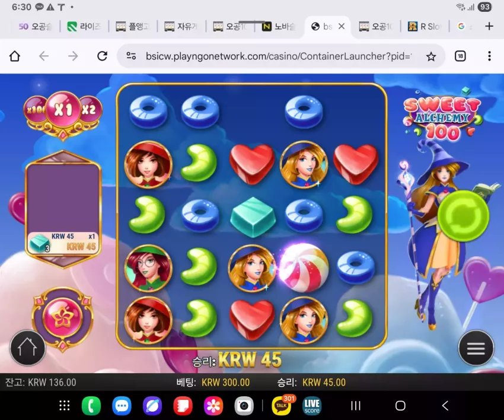Click the striped candy wild symbol
This screenshot has width=504, height=420.
click(x=302, y=268)
